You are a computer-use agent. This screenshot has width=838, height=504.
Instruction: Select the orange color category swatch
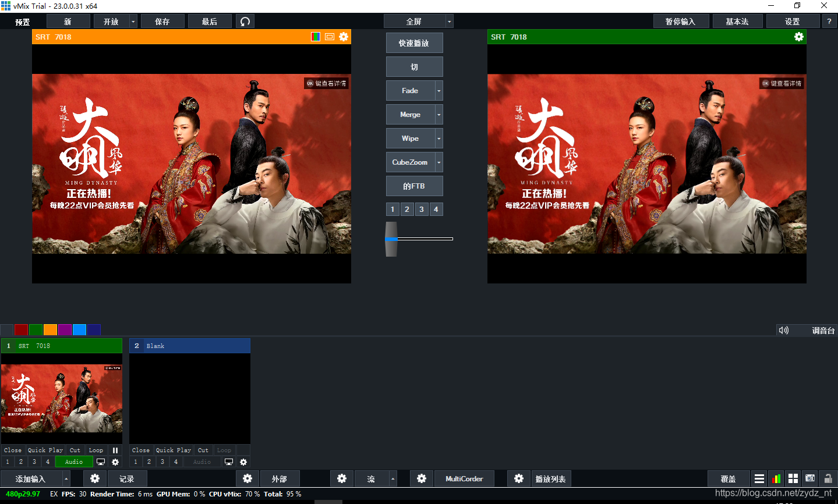click(50, 329)
